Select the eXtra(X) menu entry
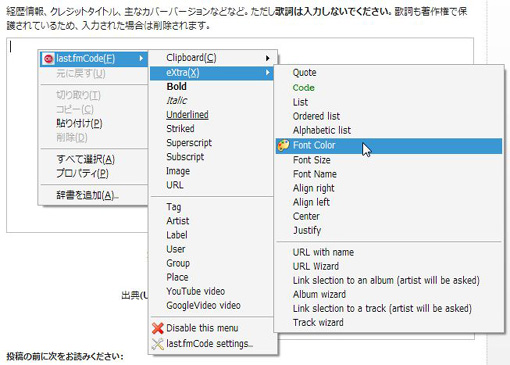 click(213, 73)
